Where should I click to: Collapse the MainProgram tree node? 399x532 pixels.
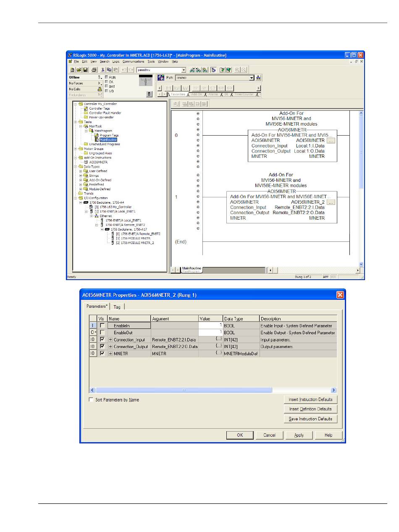[86, 131]
